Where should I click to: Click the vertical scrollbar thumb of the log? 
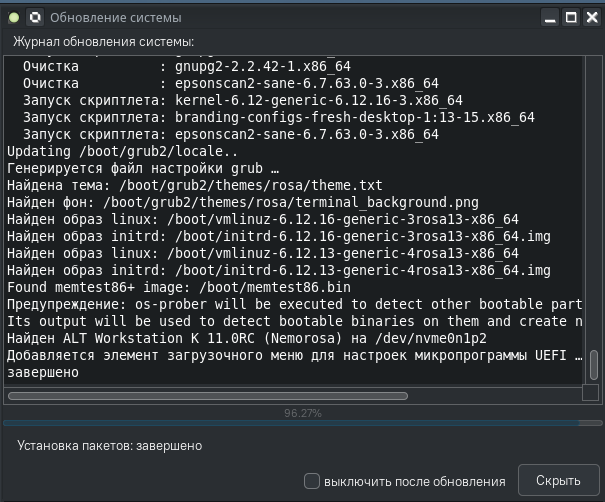[594, 365]
